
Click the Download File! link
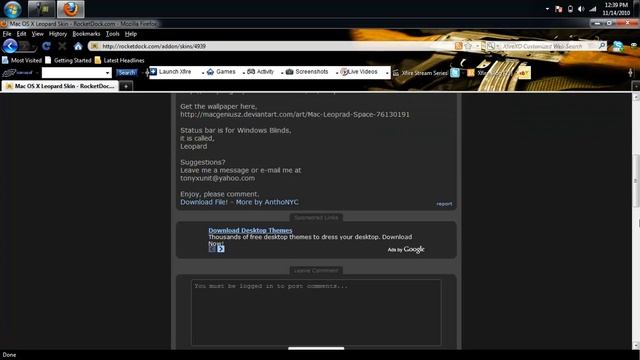pyautogui.click(x=204, y=202)
